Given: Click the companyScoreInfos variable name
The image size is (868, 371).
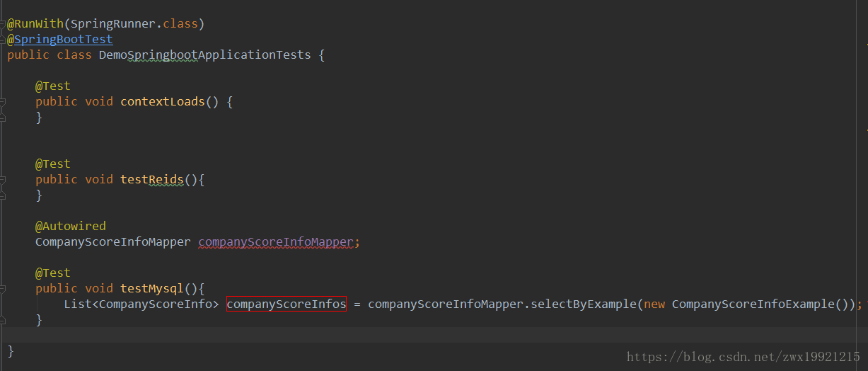Looking at the screenshot, I should [x=287, y=304].
